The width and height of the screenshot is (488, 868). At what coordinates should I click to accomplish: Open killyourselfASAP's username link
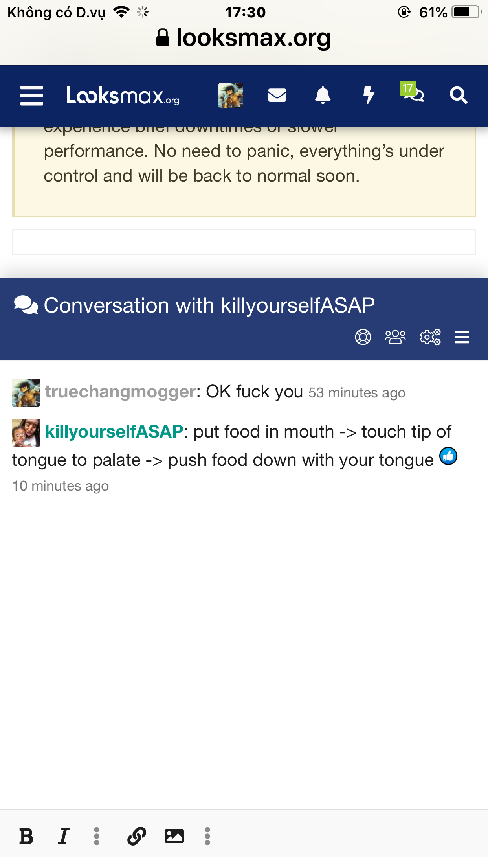[114, 432]
